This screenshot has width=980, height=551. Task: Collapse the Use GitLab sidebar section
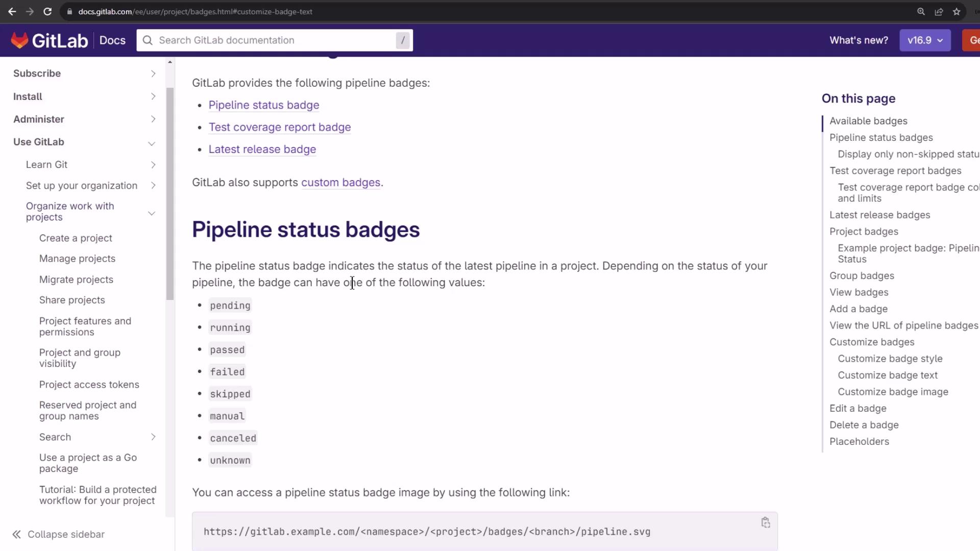[152, 143]
